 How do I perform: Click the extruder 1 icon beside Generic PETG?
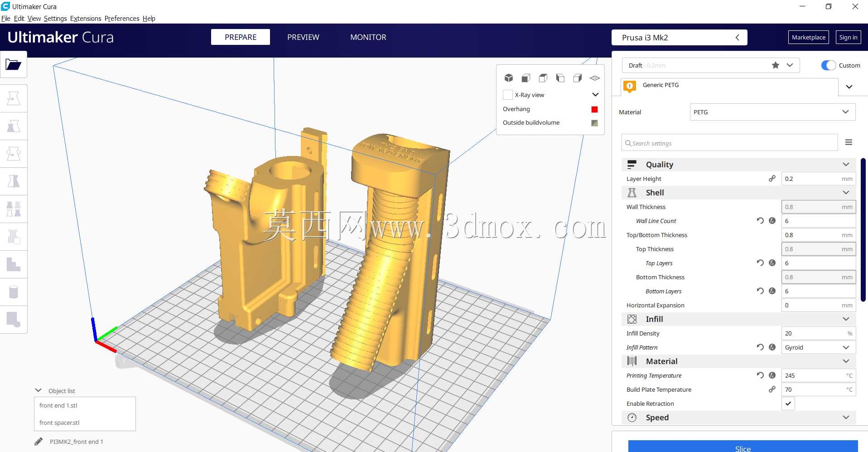pos(630,86)
